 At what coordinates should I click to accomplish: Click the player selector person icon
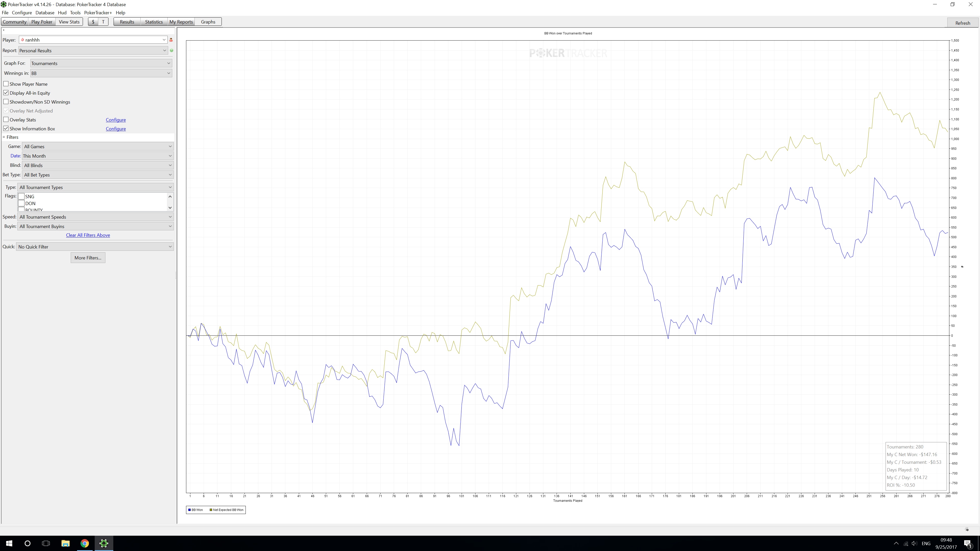tap(171, 40)
